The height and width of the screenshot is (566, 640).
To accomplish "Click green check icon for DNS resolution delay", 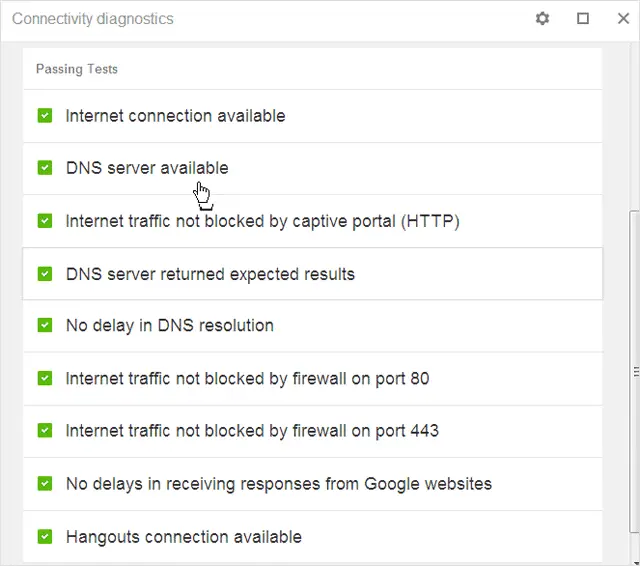I will (45, 325).
